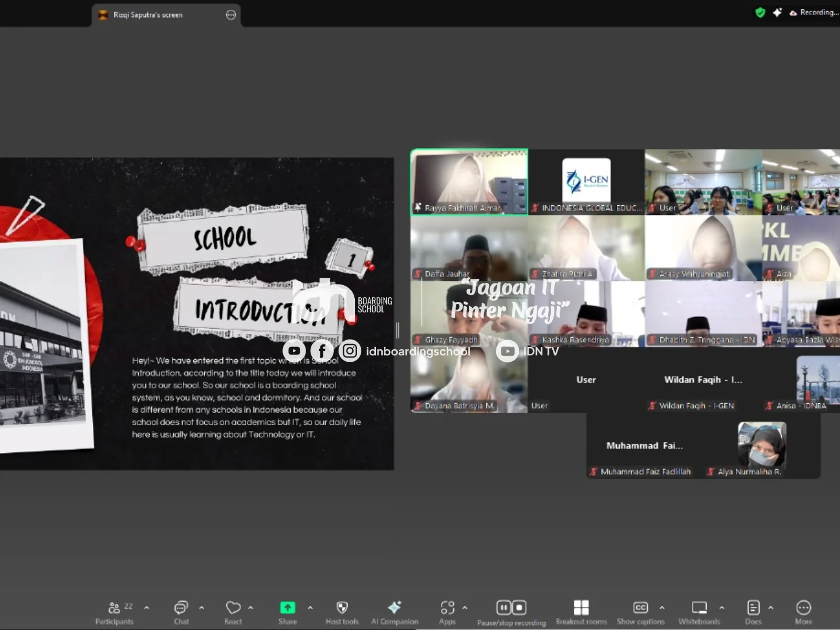The width and height of the screenshot is (840, 630).
Task: Expand the Chat options arrow
Action: point(202,607)
